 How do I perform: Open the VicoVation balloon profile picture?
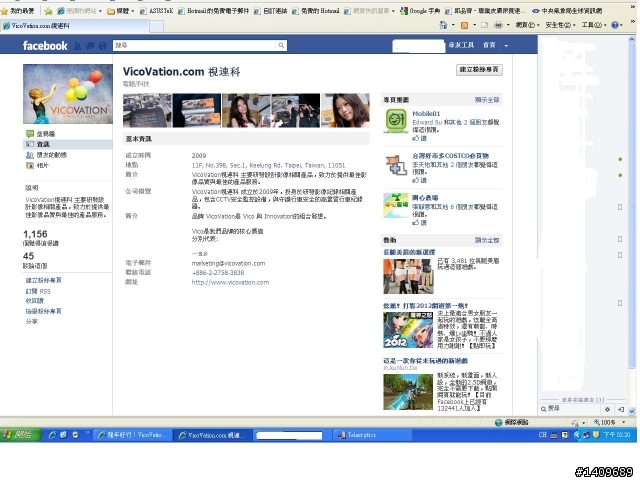[x=68, y=94]
